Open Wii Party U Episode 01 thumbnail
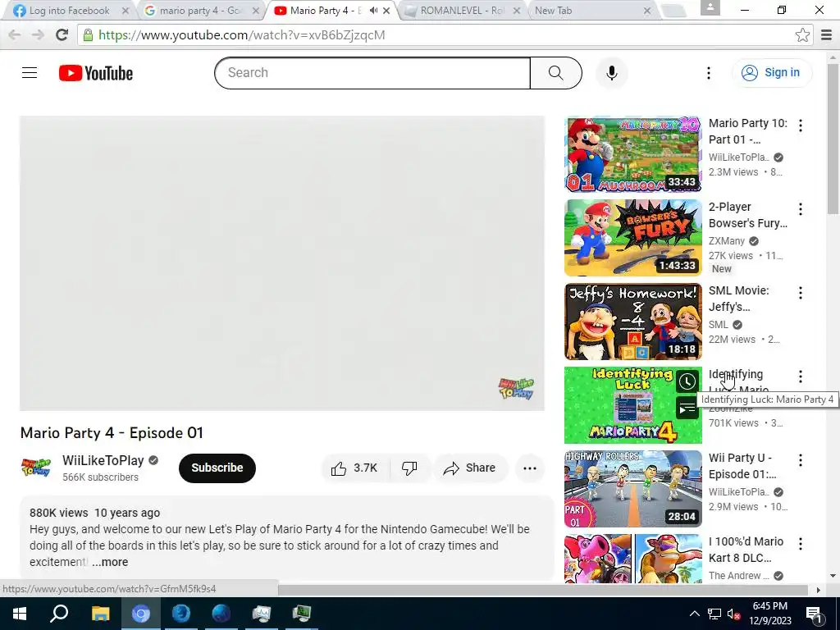The height and width of the screenshot is (630, 840). coord(632,489)
